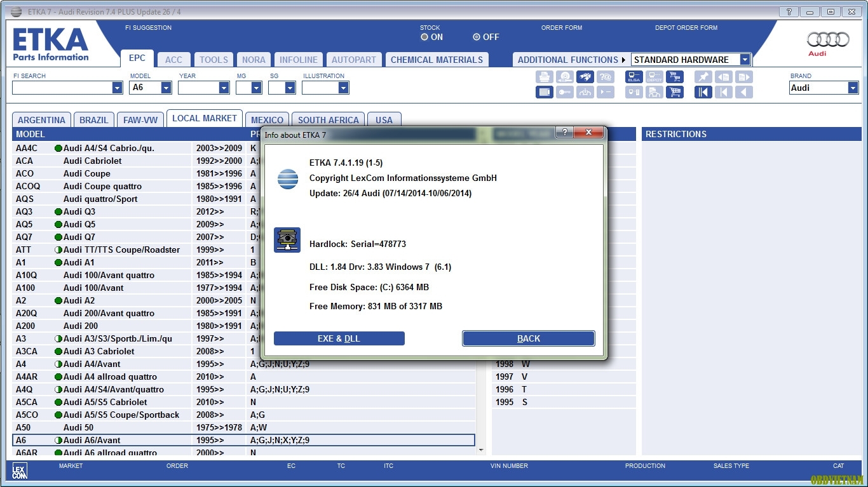
Task: Click the steering wheel icon
Action: tap(585, 92)
